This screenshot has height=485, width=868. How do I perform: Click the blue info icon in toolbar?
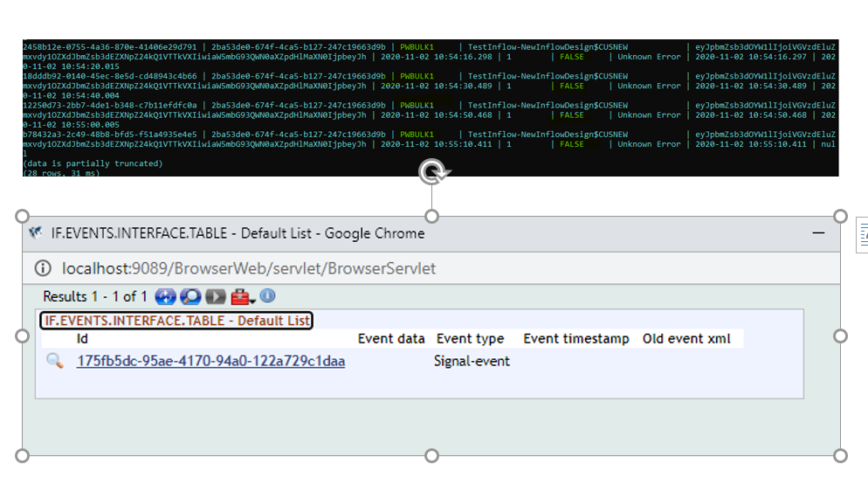(267, 295)
